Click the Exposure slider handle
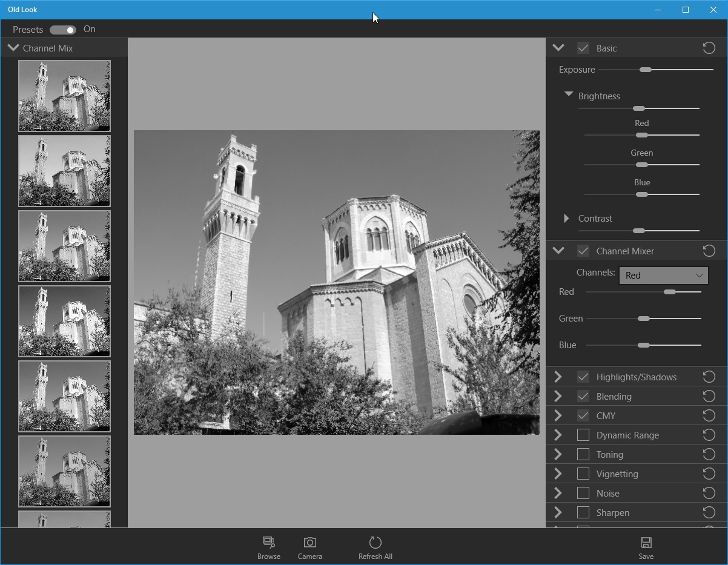The height and width of the screenshot is (565, 728). [x=646, y=70]
